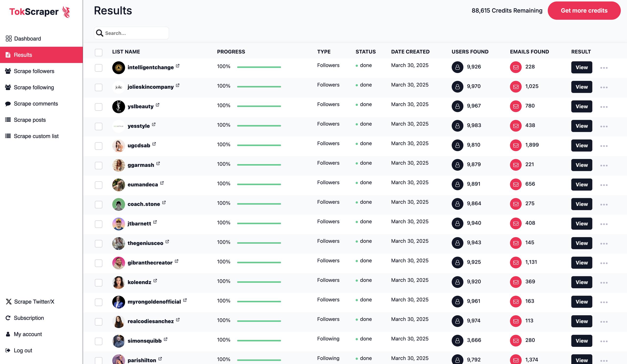Click the progress bar for jtbarnett

click(x=259, y=223)
